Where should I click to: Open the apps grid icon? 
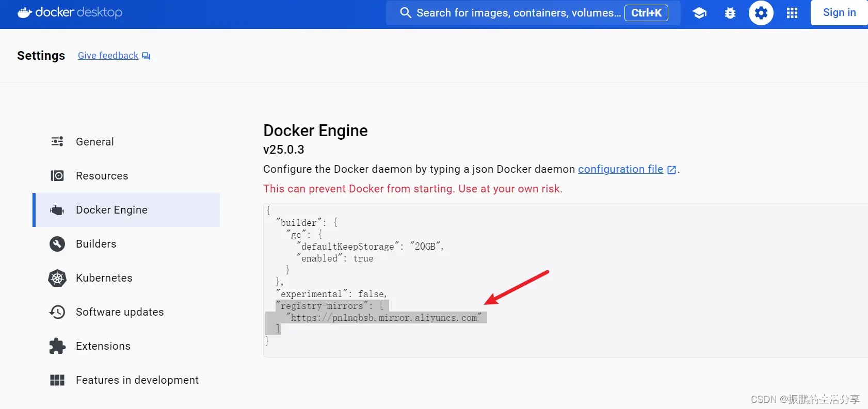(792, 13)
